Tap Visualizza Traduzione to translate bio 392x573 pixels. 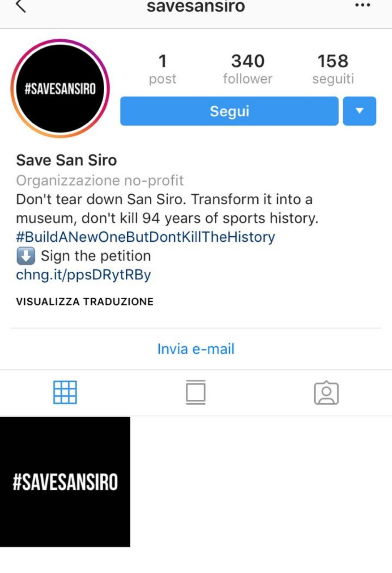(x=85, y=302)
